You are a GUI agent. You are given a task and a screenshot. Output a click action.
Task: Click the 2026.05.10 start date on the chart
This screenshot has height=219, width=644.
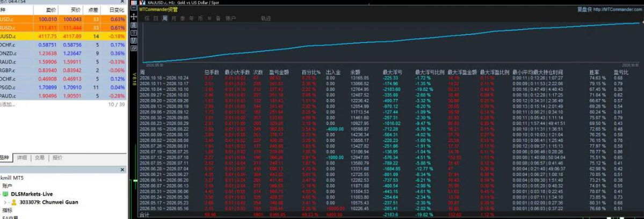pos(154,65)
